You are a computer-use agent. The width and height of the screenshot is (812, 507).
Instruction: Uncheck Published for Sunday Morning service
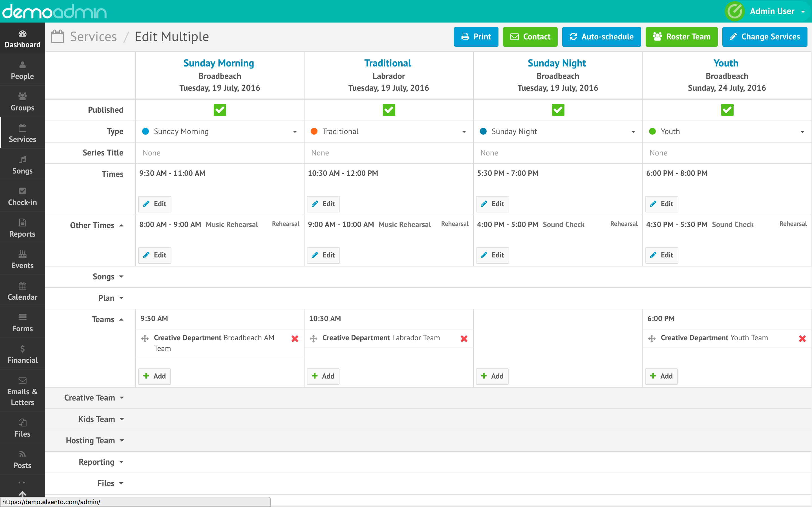tap(220, 110)
